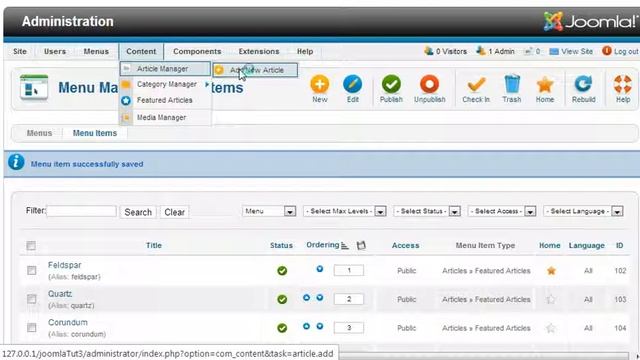This screenshot has height=360, width=640.
Task: Open the Content menu
Action: [x=141, y=51]
